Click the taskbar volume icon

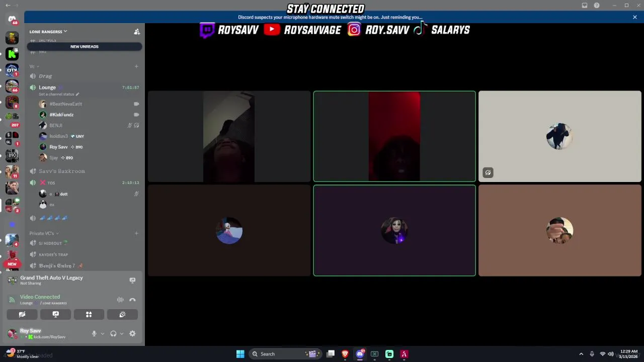click(x=610, y=354)
